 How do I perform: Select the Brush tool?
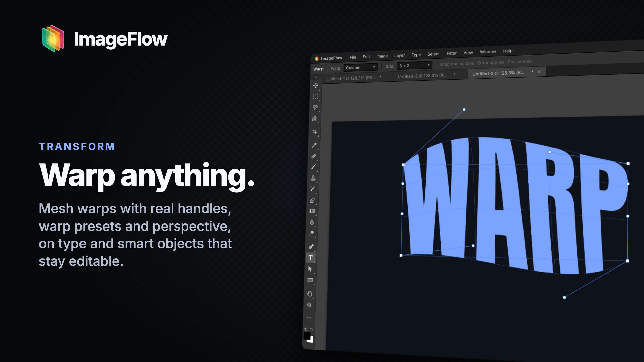(313, 167)
